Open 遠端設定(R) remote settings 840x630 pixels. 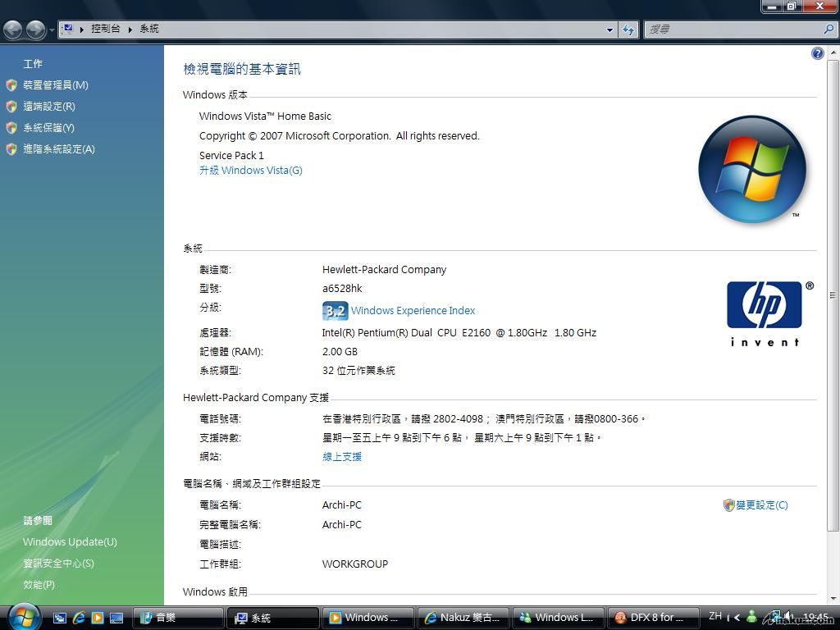point(48,107)
